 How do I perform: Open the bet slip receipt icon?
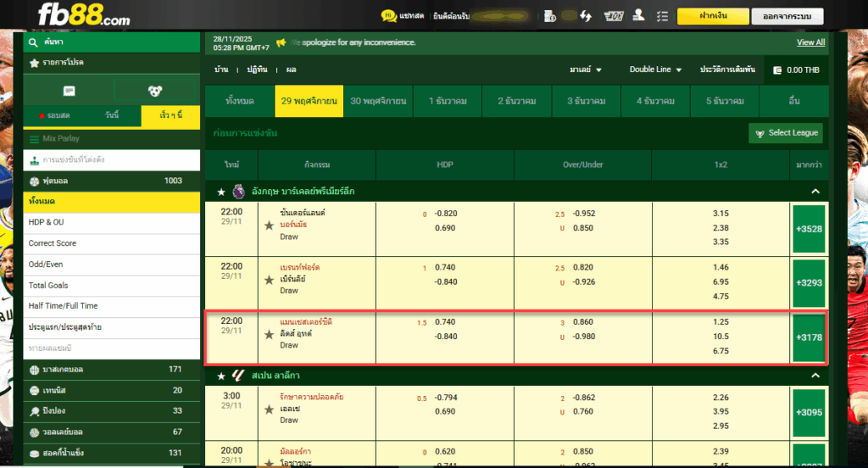(x=70, y=91)
